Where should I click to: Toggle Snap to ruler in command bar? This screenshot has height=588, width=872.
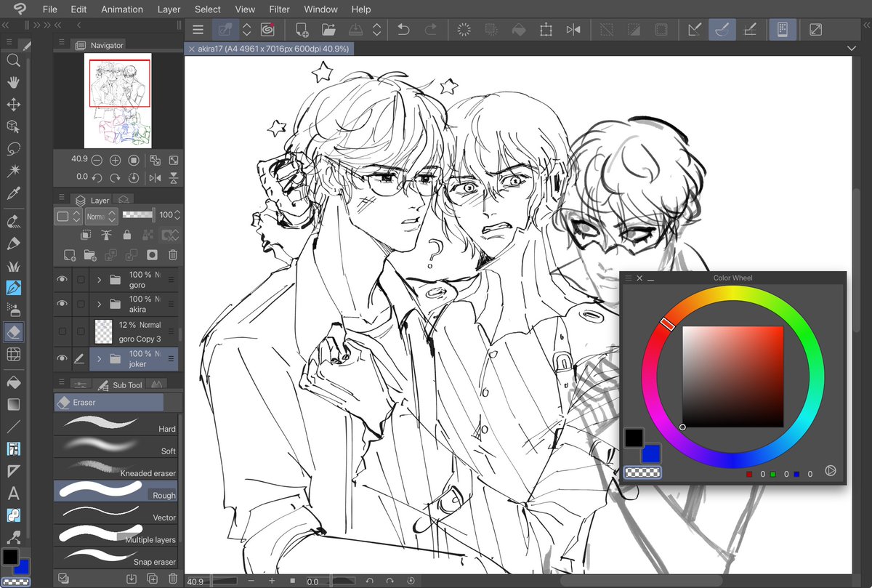(x=695, y=30)
